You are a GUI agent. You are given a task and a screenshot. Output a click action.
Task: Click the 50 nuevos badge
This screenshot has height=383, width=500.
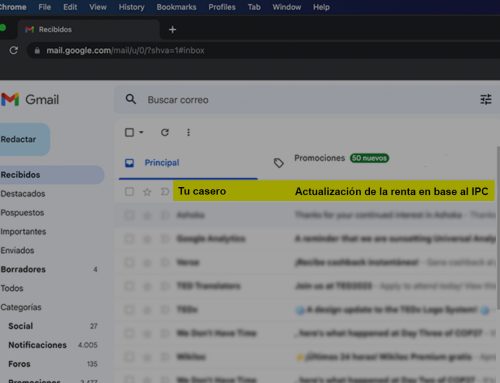click(x=369, y=158)
